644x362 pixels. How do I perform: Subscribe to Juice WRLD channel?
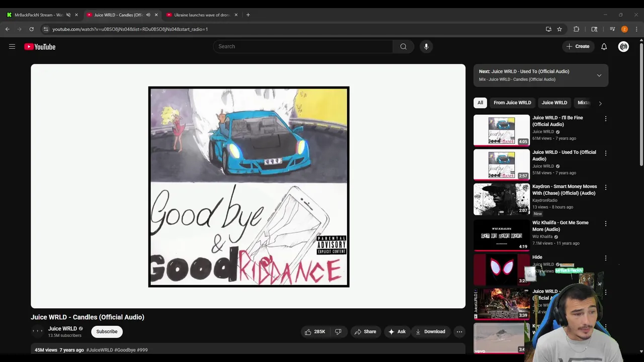[x=107, y=332]
